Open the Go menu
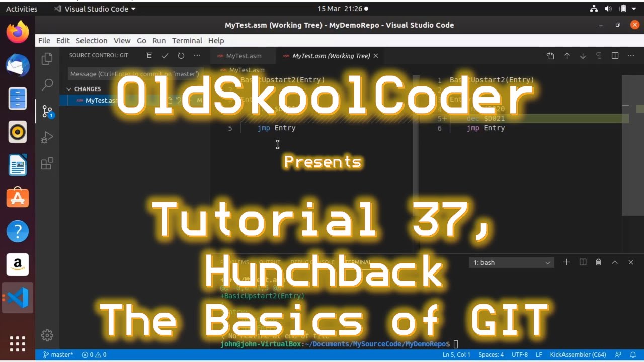The height and width of the screenshot is (362, 644). point(141,41)
